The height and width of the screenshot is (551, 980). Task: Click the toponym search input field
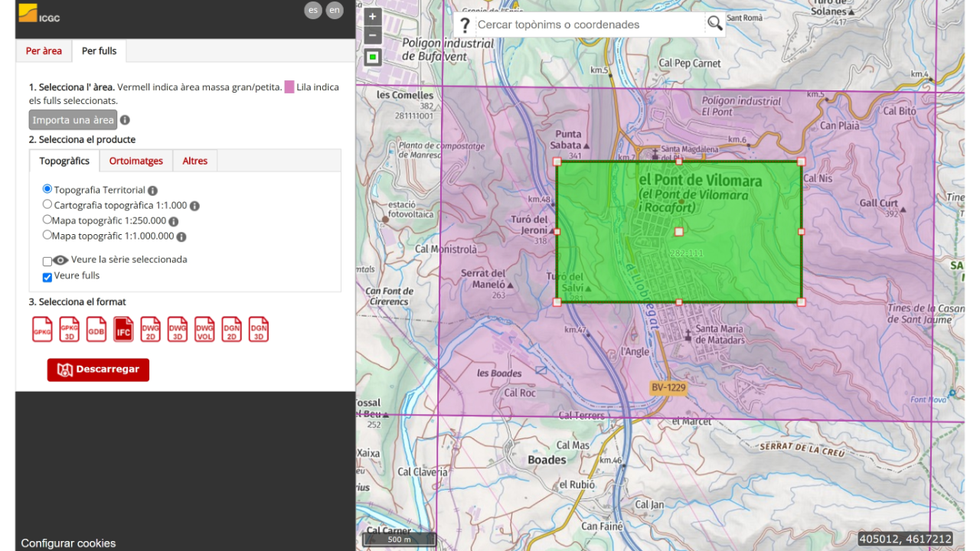(x=588, y=24)
